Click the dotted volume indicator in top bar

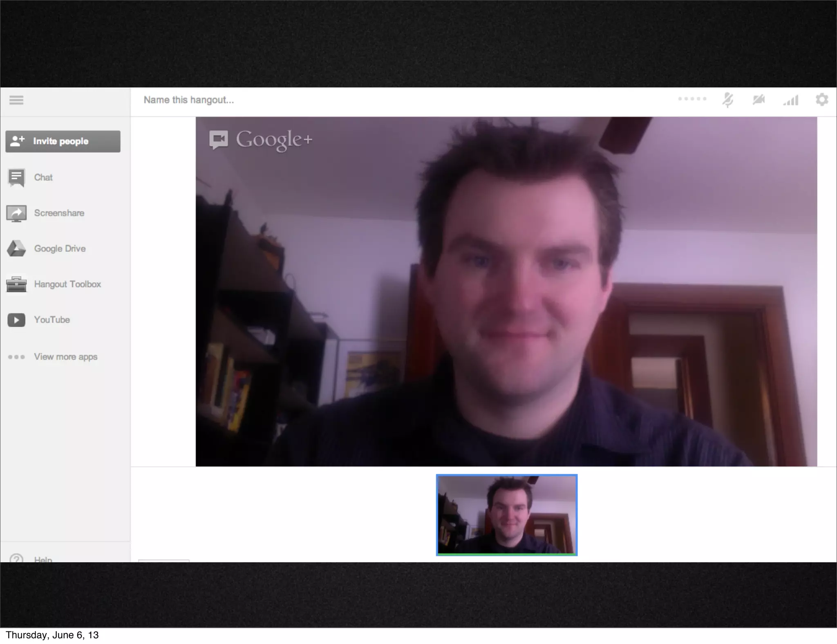click(x=692, y=99)
